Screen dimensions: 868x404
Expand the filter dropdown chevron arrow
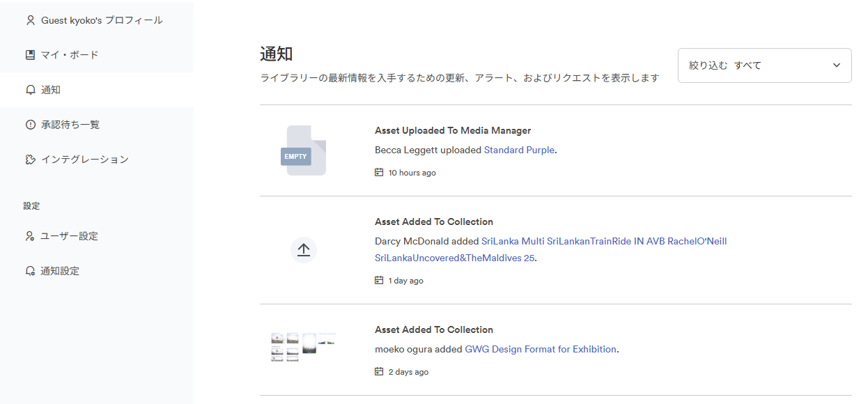837,65
